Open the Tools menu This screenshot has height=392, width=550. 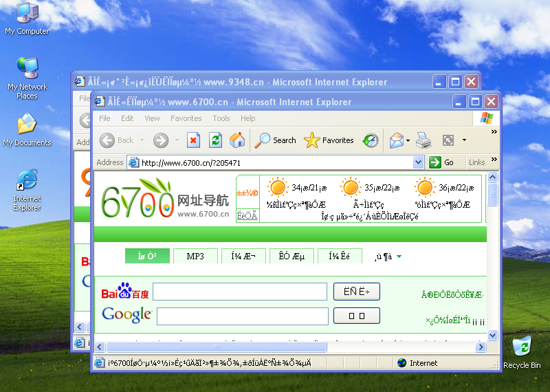[221, 118]
